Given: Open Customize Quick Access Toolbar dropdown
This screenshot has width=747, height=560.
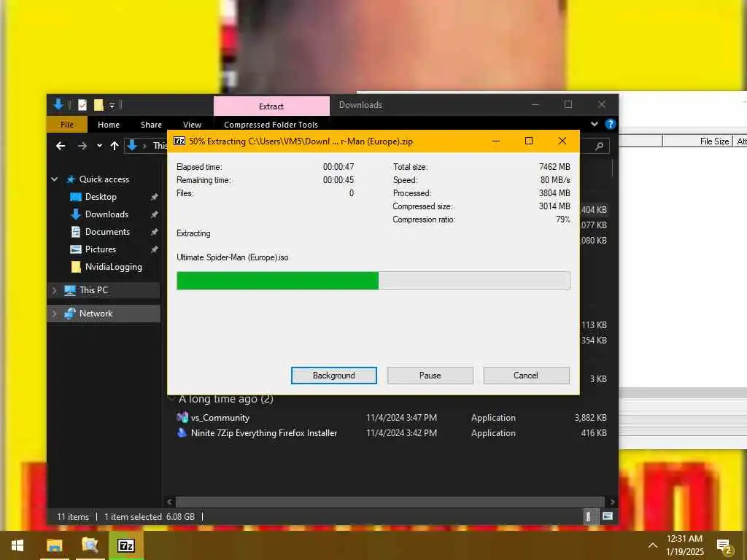Looking at the screenshot, I should pyautogui.click(x=112, y=105).
